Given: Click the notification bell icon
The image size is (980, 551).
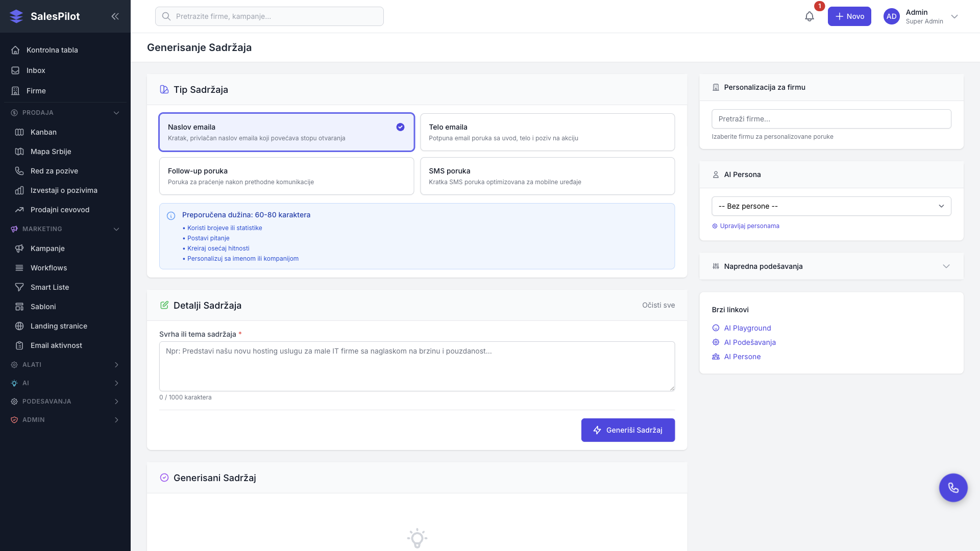Looking at the screenshot, I should 809,16.
